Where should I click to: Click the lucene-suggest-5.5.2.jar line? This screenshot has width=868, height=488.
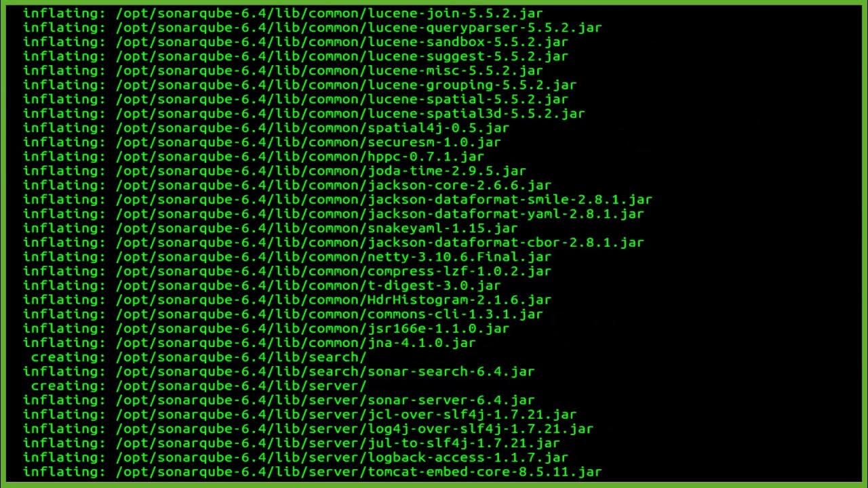(x=296, y=56)
